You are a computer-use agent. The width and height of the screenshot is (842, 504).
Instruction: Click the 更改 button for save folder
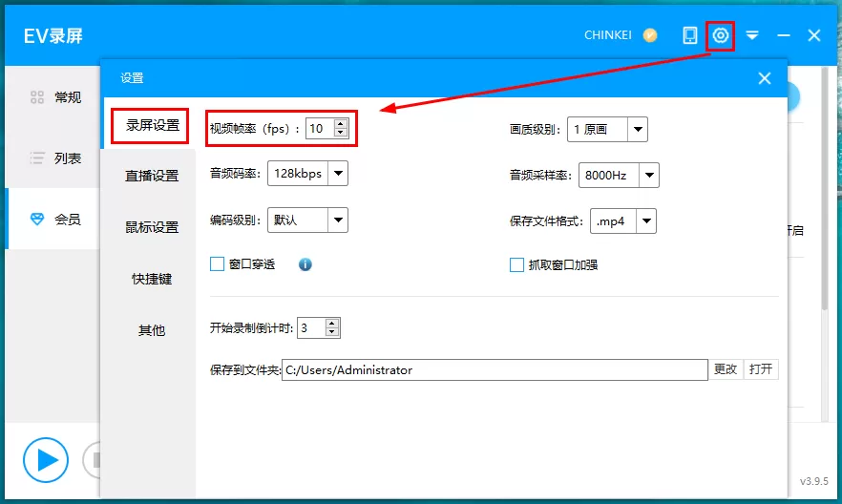point(726,369)
